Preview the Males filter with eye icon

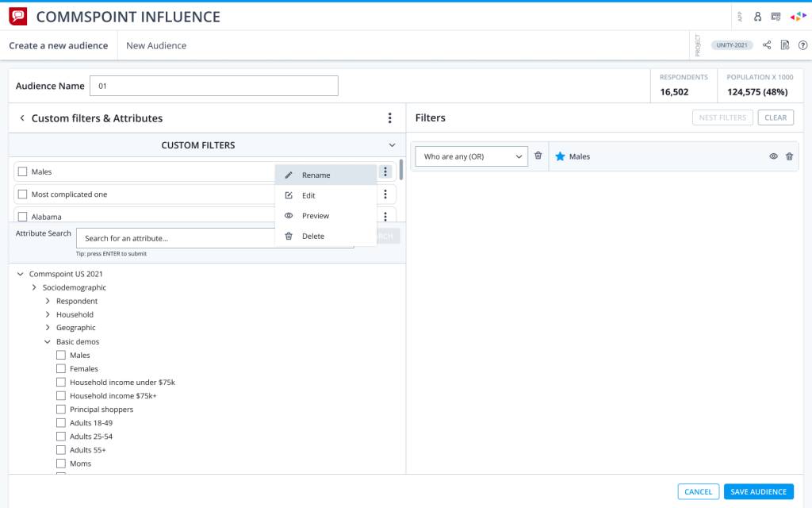[773, 156]
